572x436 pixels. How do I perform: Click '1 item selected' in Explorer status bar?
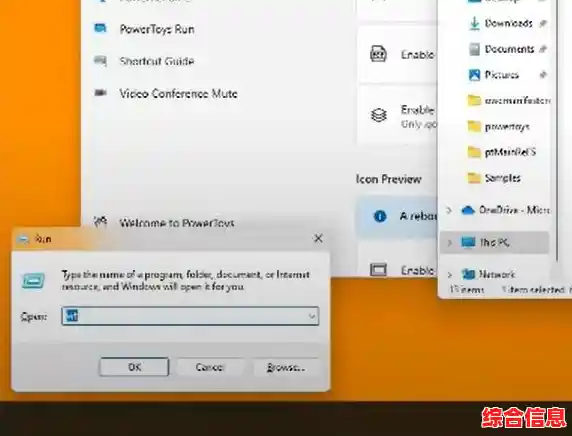point(533,289)
